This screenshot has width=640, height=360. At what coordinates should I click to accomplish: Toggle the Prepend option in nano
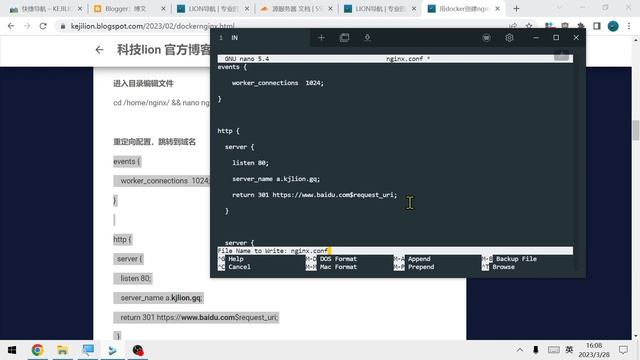(x=421, y=267)
